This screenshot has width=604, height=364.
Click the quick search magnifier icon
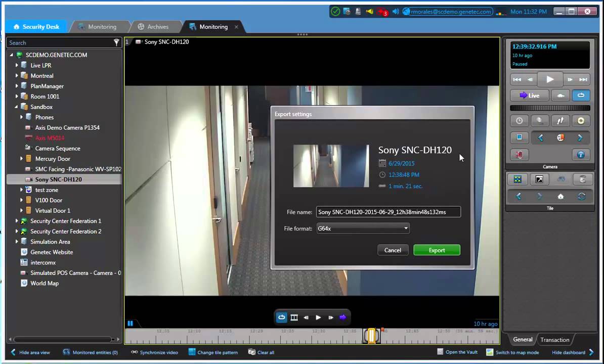coord(540,121)
